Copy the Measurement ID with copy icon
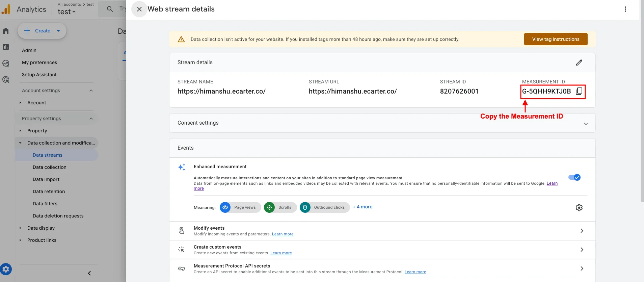The height and width of the screenshot is (282, 644). tap(579, 91)
